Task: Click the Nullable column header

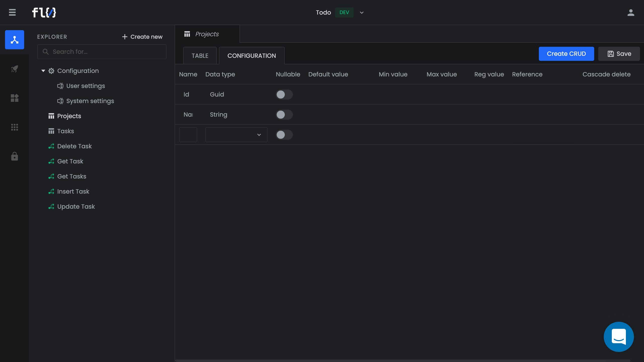Action: 288,74
